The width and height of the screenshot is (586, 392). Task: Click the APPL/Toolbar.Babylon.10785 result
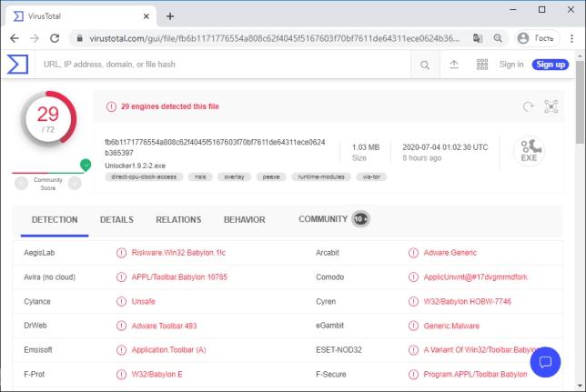[179, 276]
